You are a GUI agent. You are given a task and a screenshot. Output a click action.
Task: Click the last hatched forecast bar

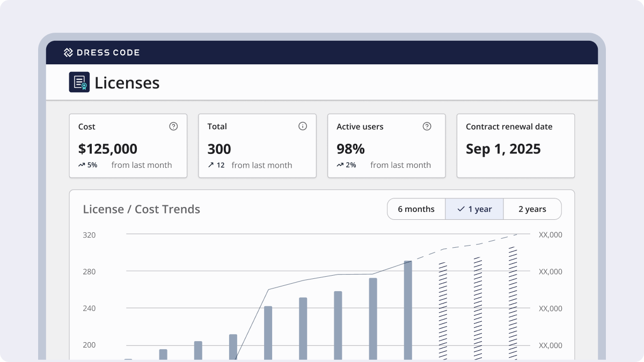coord(513,303)
